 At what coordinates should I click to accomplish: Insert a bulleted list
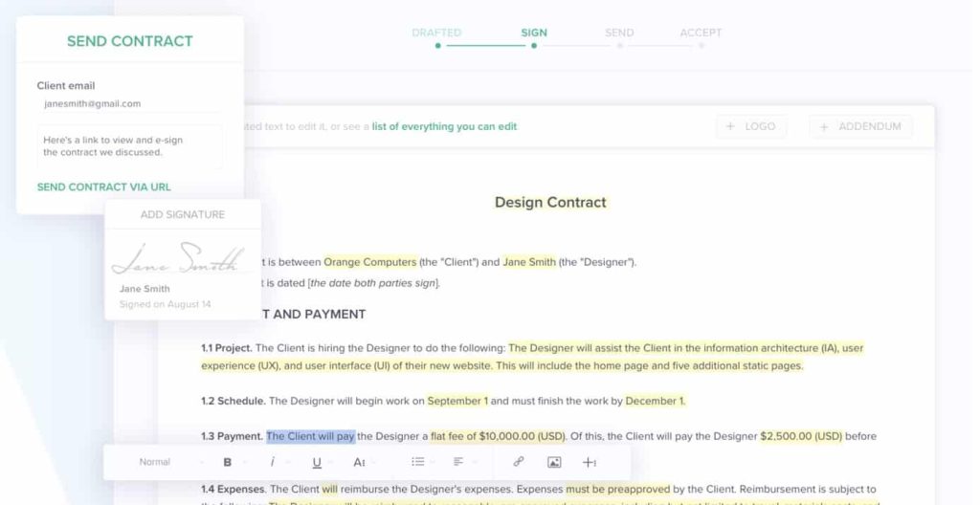418,462
